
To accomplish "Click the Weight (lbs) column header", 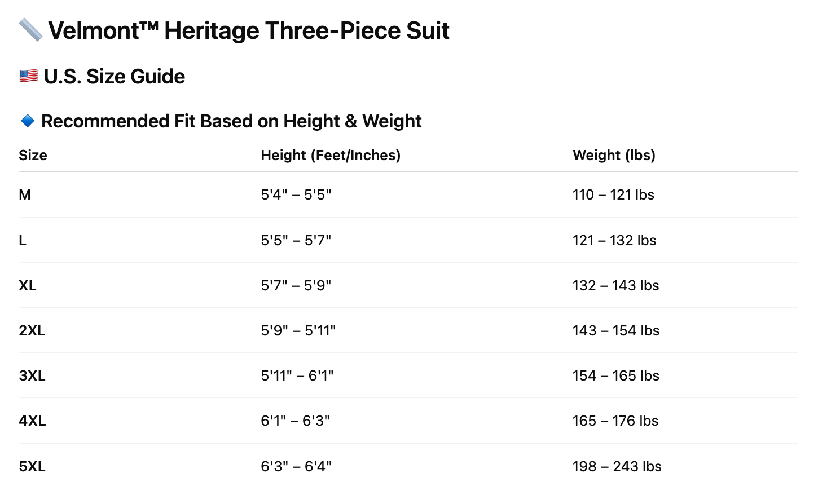I will click(x=614, y=156).
